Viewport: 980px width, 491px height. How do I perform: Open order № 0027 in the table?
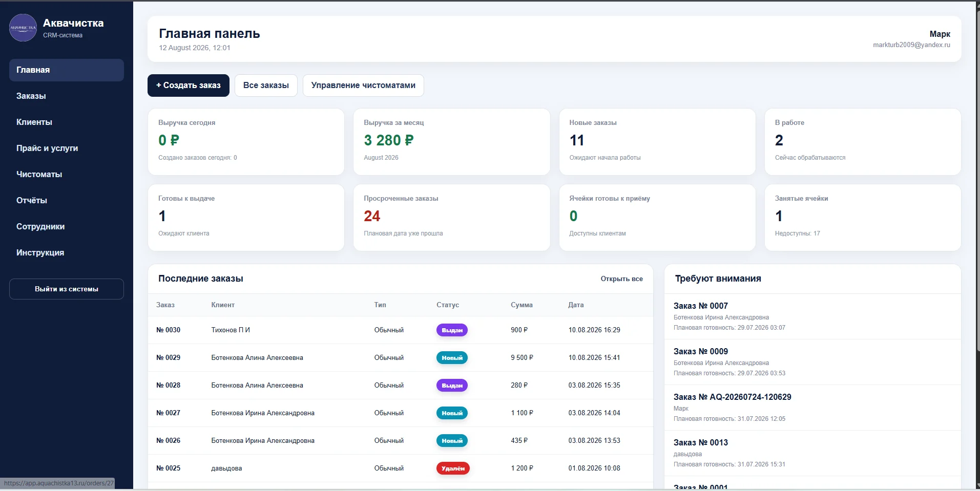168,413
